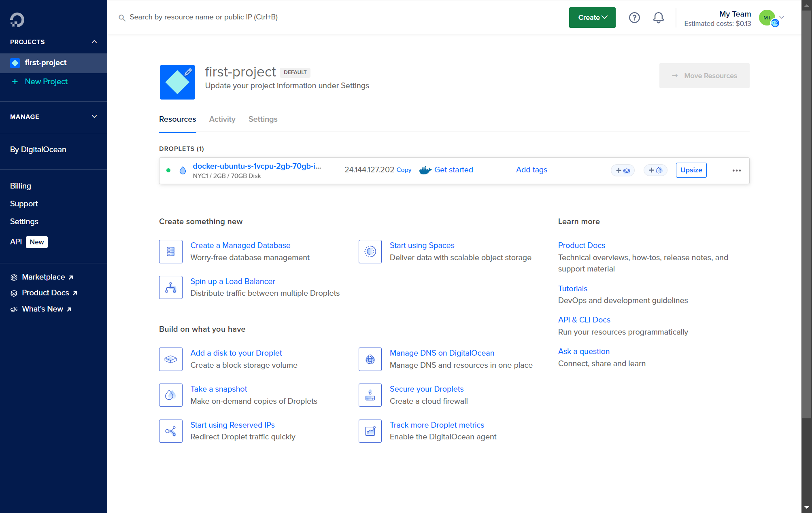Viewport: 812px width, 513px height.
Task: Open the droplet's three-dot more menu
Action: pos(737,170)
